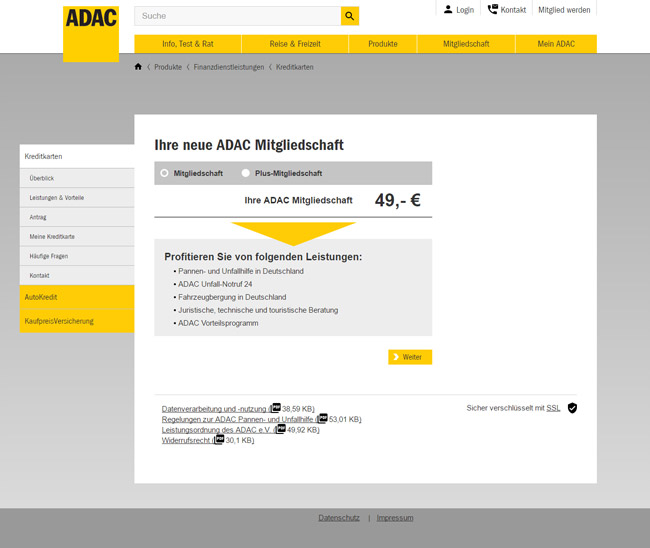
Task: Open Impressum footer link
Action: pos(395,518)
